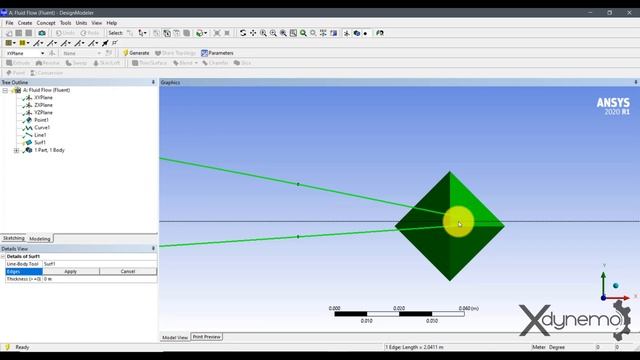The image size is (640, 360).
Task: Click the triad's blue isometric sphere
Action: pos(616,286)
